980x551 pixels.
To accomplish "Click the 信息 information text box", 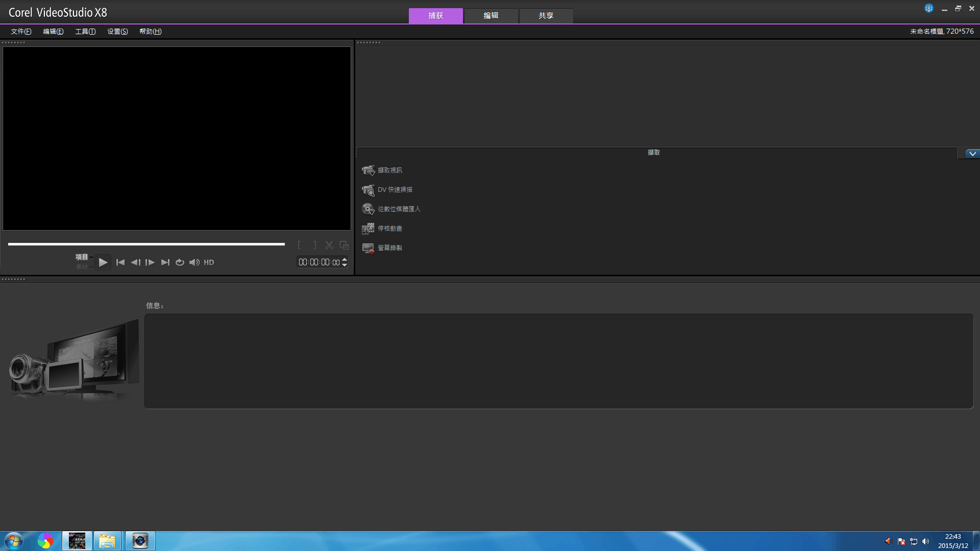I will [x=559, y=361].
